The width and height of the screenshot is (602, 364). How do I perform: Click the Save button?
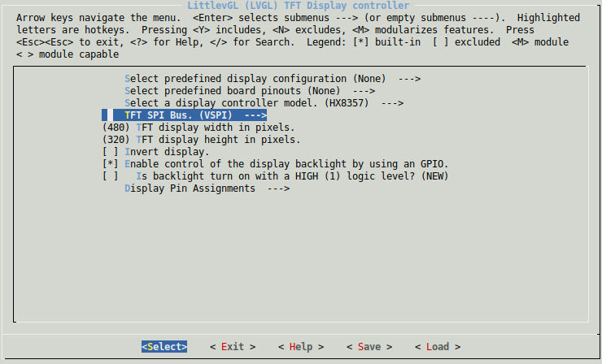click(x=369, y=347)
